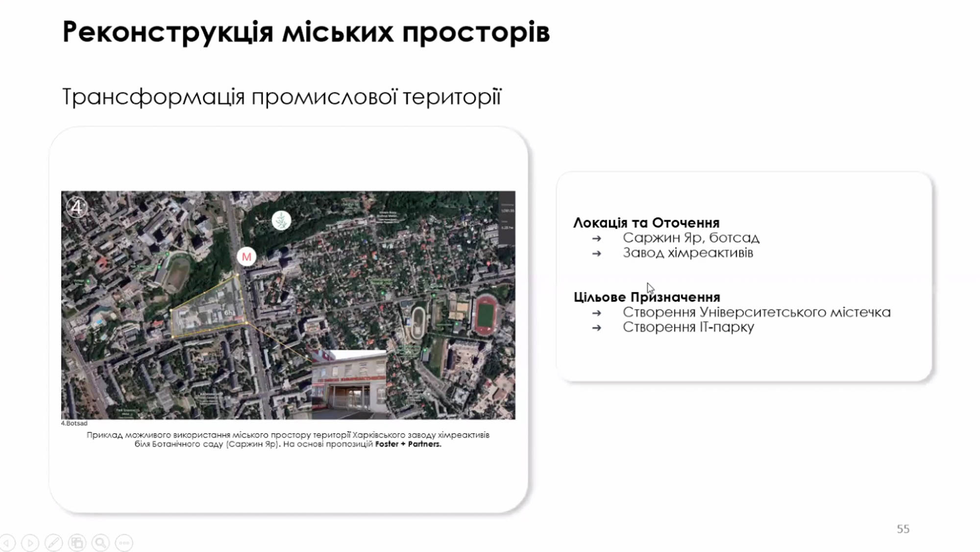
Task: Click Foster + Partners bold text in caption
Action: click(x=408, y=444)
